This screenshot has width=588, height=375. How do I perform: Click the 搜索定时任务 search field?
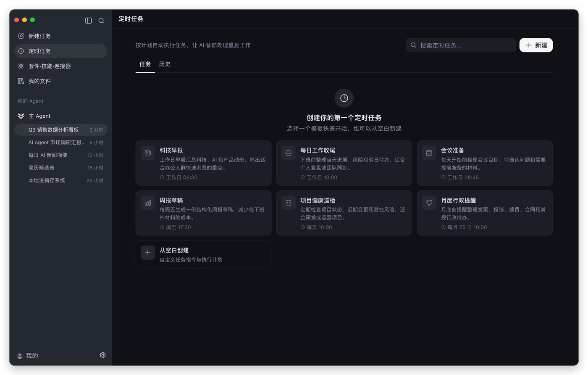(461, 45)
